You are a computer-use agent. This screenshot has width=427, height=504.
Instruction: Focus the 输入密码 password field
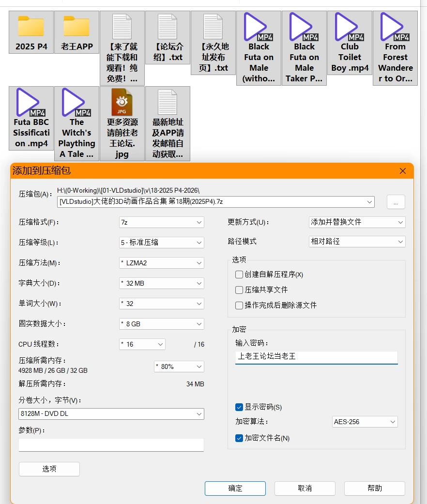[x=317, y=357]
